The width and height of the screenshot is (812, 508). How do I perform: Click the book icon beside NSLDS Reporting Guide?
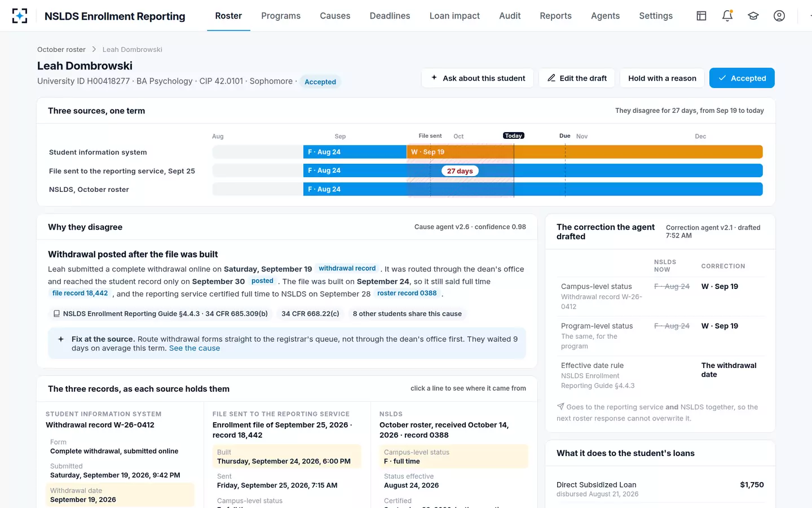56,314
